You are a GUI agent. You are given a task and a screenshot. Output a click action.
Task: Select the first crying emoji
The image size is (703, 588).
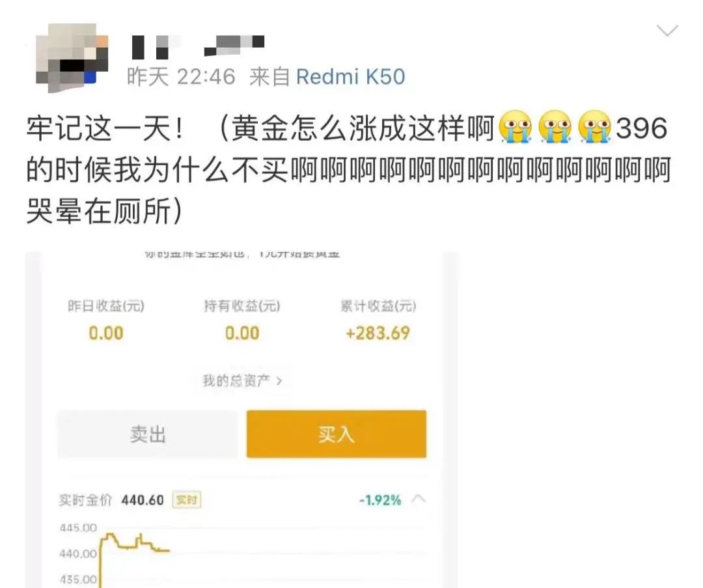516,127
